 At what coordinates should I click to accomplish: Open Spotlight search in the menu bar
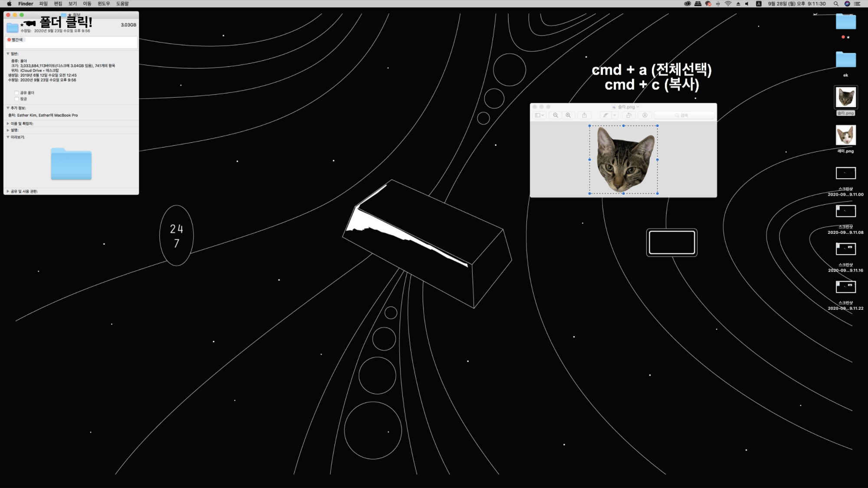click(x=835, y=4)
